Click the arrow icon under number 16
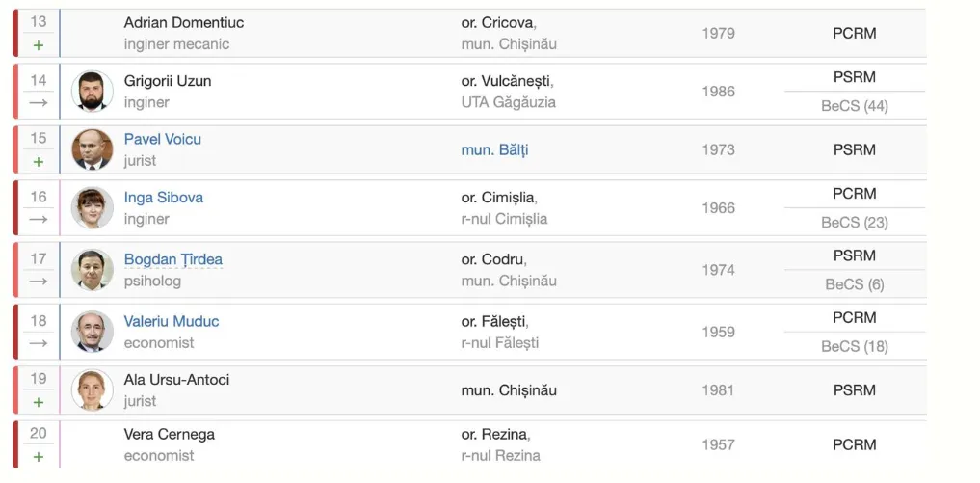The height and width of the screenshot is (483, 980). 39,220
